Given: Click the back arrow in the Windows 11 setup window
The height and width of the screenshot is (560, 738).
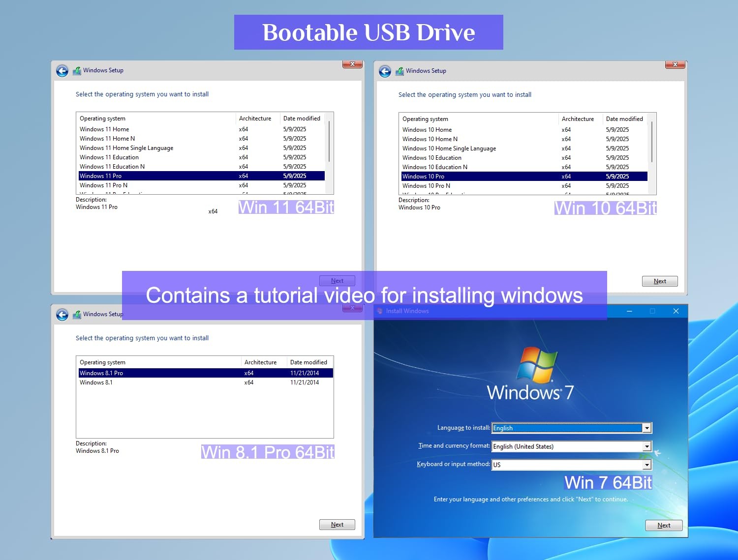Looking at the screenshot, I should point(62,71).
